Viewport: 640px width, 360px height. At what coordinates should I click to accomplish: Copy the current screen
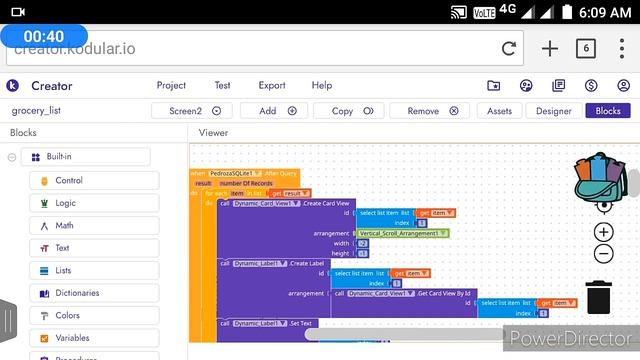coord(349,111)
